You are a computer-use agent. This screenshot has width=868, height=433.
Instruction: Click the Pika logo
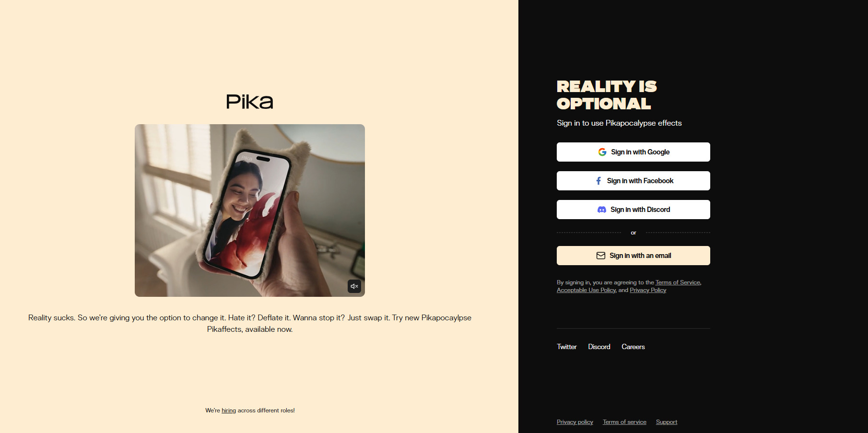pyautogui.click(x=250, y=102)
